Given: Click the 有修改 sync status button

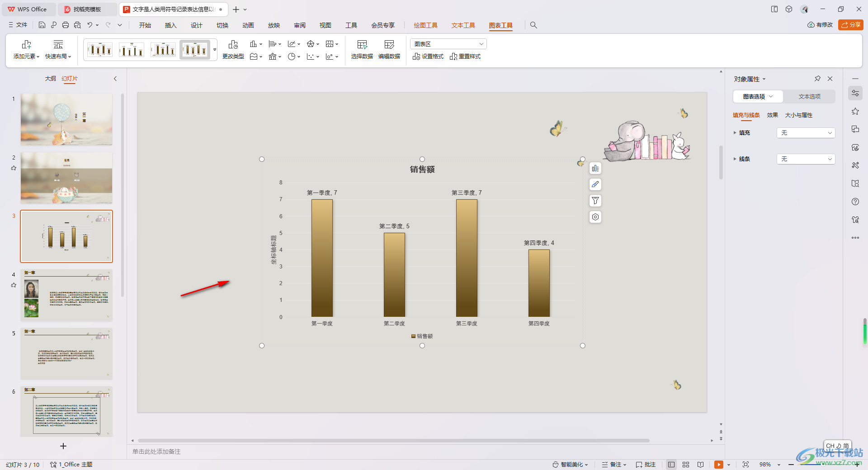Looking at the screenshot, I should pyautogui.click(x=820, y=25).
